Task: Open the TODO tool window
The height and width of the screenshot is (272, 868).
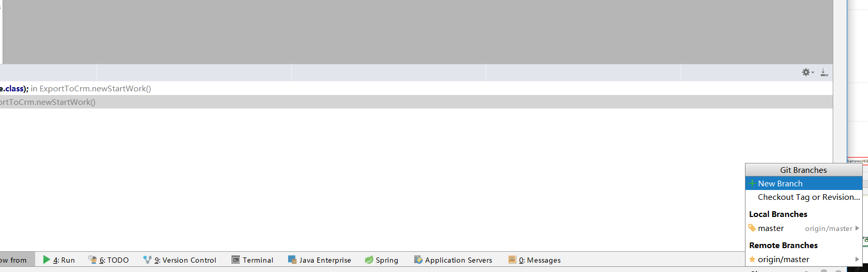Action: coord(108,260)
